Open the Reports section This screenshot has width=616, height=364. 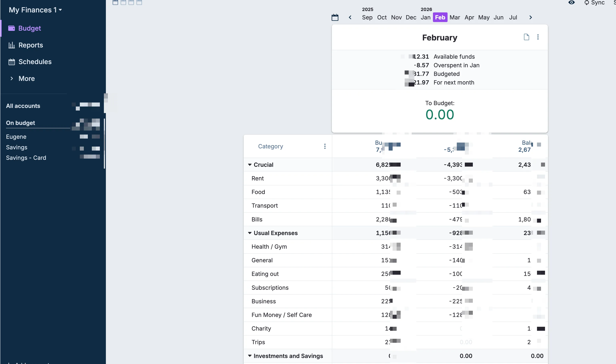[30, 45]
